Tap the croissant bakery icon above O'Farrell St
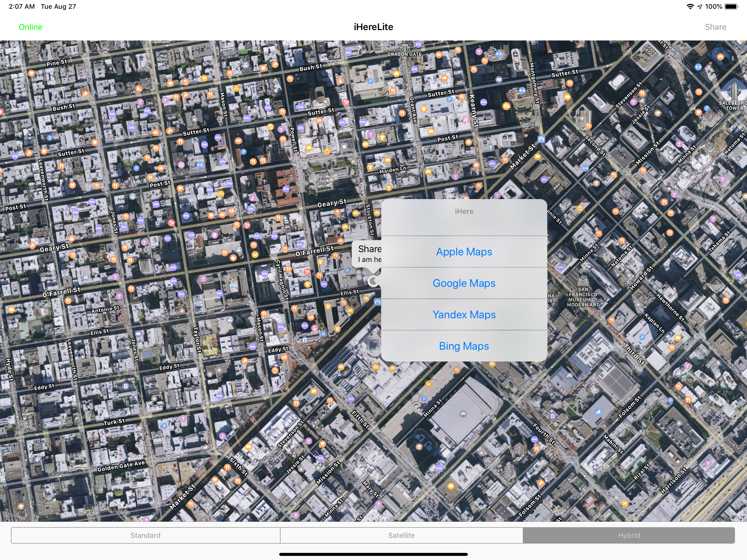This screenshot has width=747, height=560. click(340, 241)
